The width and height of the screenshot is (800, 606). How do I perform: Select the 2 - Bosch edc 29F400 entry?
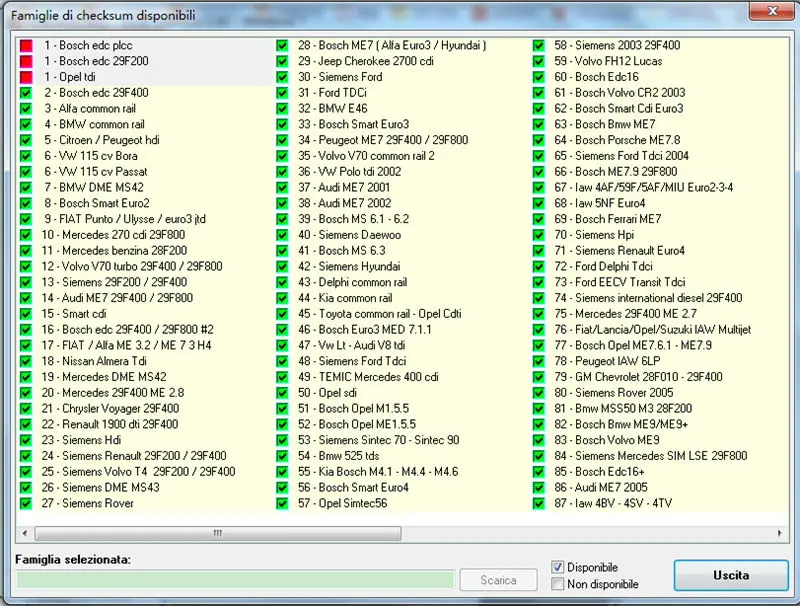(x=96, y=93)
